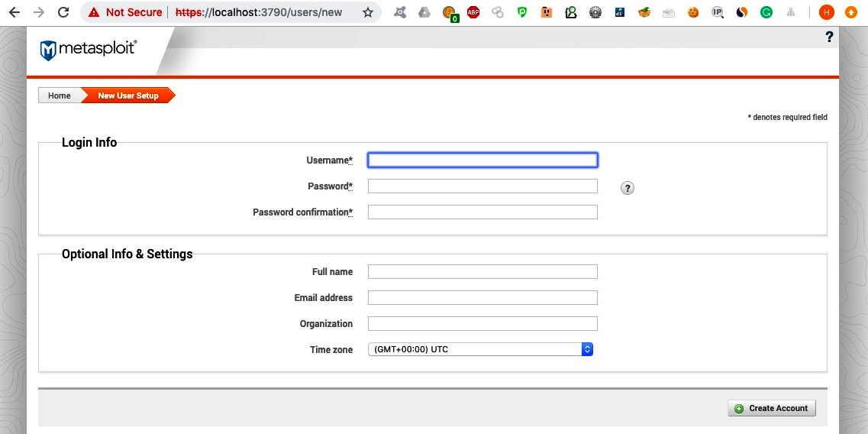This screenshot has width=868, height=434.
Task: Open the Avast extension icon
Action: (x=400, y=12)
